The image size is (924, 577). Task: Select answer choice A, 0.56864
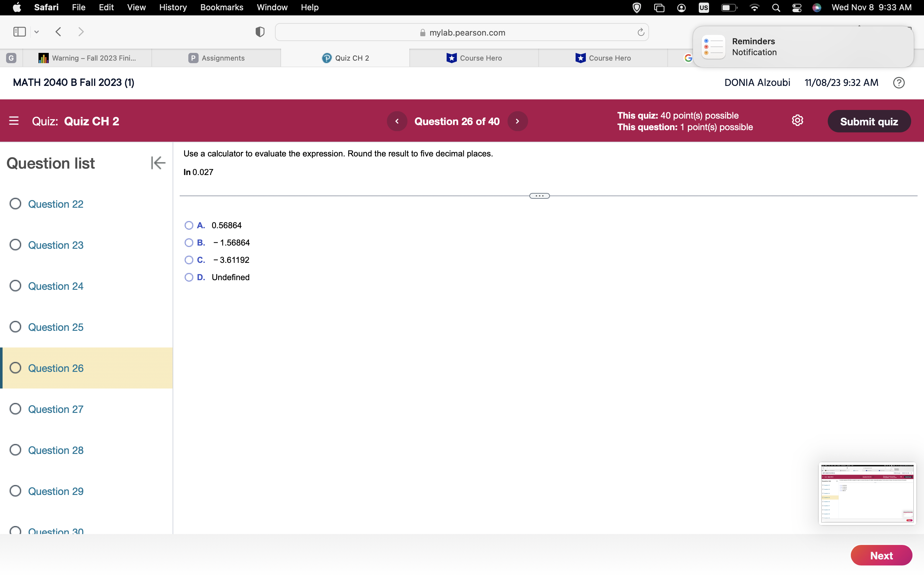pos(189,225)
